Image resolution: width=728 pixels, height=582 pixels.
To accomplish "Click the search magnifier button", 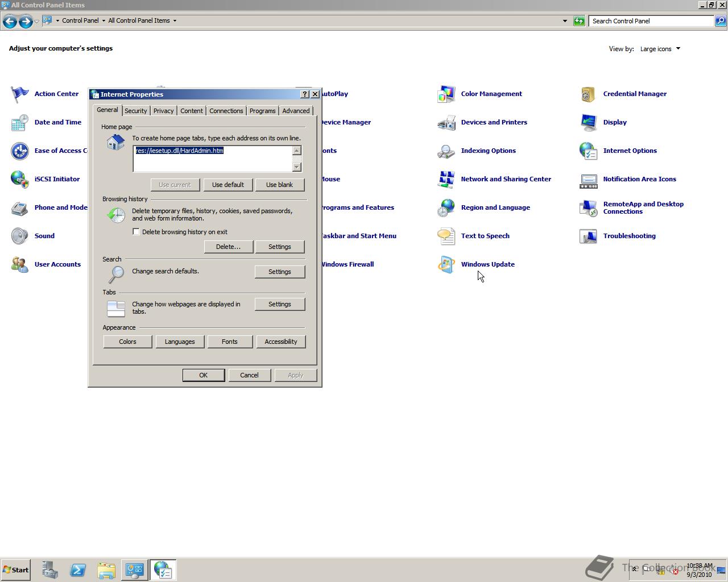I will 721,21.
